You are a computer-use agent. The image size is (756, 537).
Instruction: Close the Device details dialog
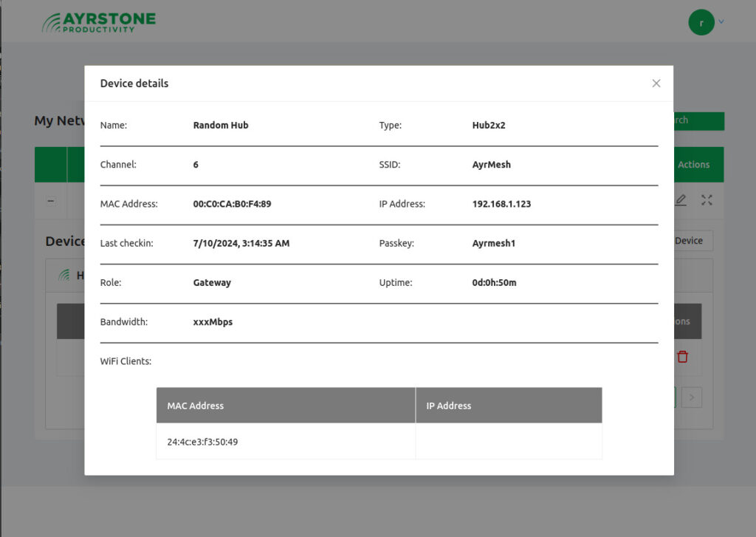[656, 83]
